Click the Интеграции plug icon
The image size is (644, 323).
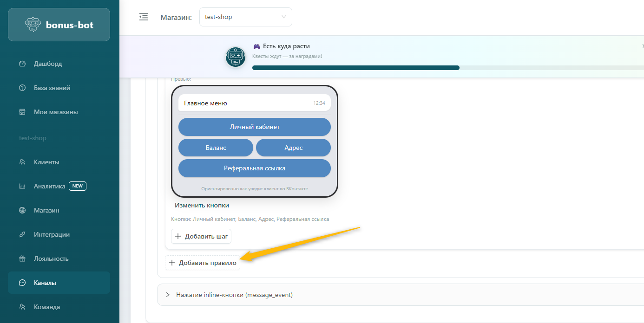22,234
